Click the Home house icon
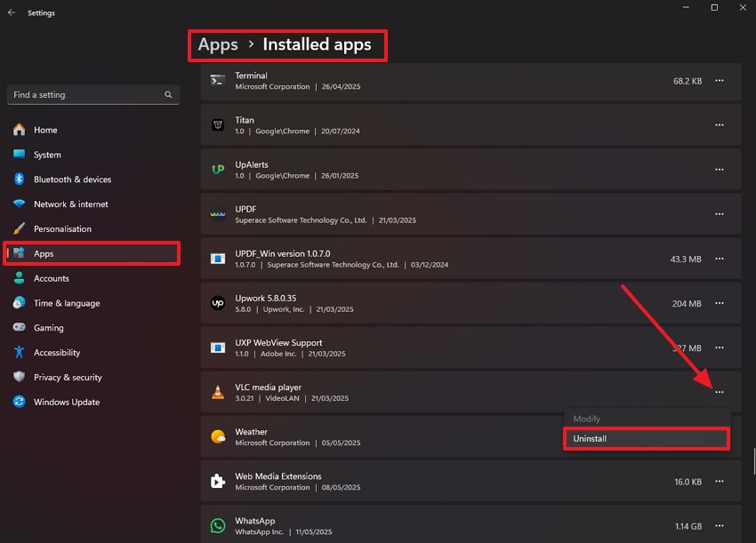 [x=20, y=130]
